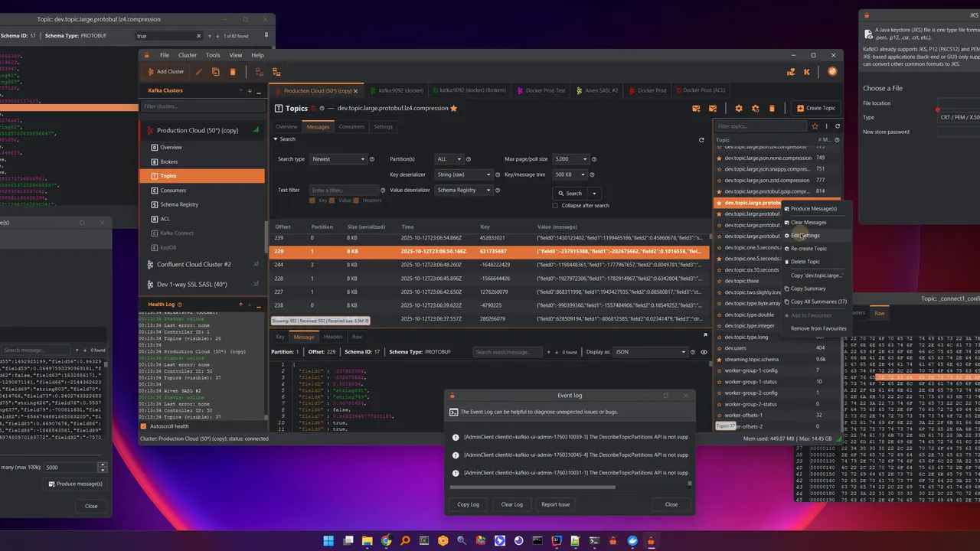This screenshot has width=980, height=551.
Task: Open the Value deserializer dropdown
Action: (x=463, y=190)
